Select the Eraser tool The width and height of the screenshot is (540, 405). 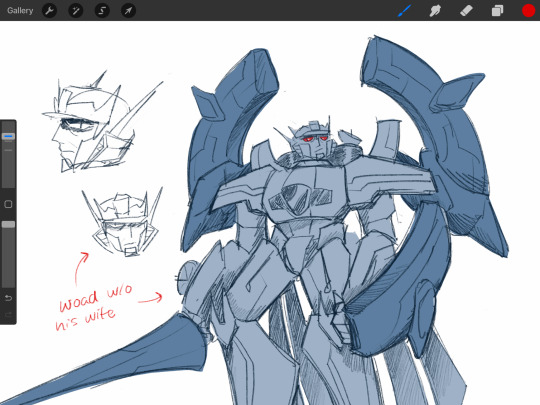pyautogui.click(x=466, y=11)
